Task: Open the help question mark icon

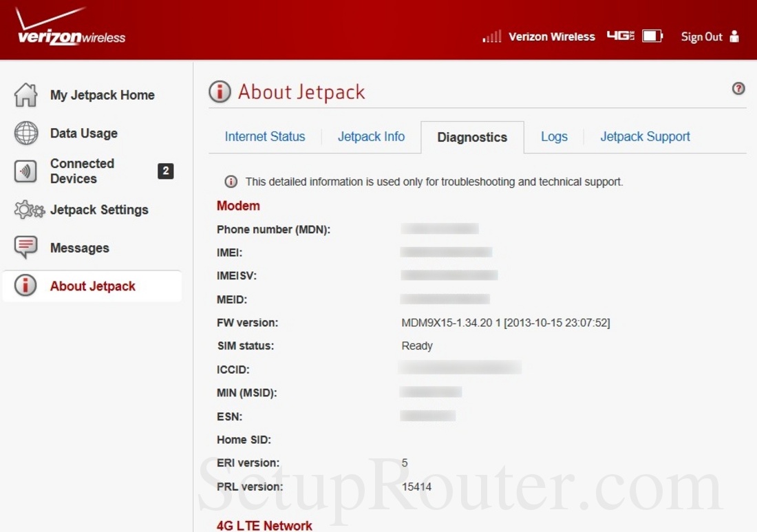Action: tap(738, 88)
